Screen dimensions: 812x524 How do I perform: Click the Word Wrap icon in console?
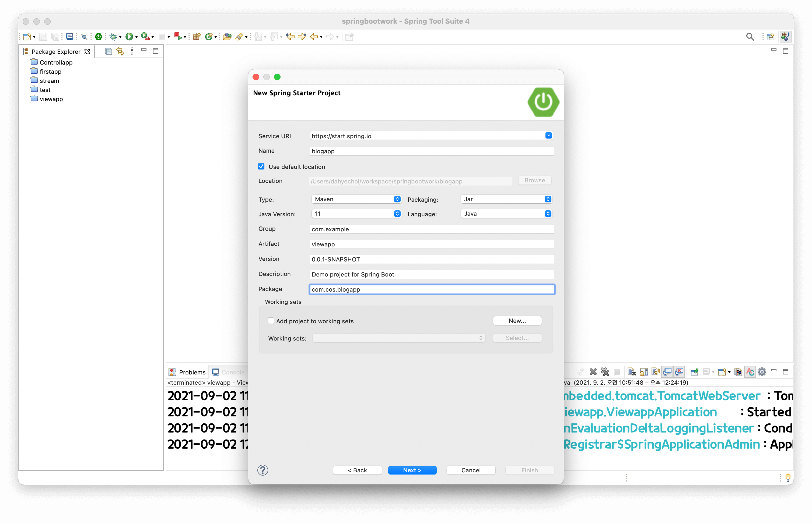coord(655,372)
